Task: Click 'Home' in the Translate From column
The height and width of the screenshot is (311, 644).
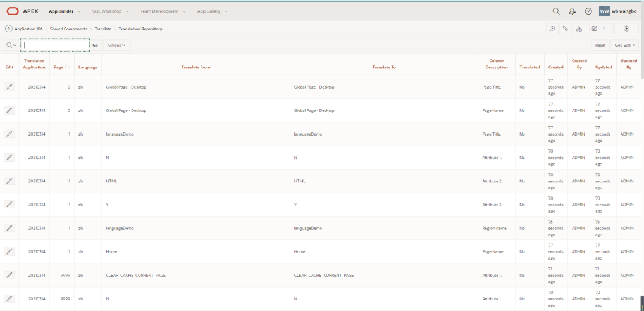Action: [111, 251]
